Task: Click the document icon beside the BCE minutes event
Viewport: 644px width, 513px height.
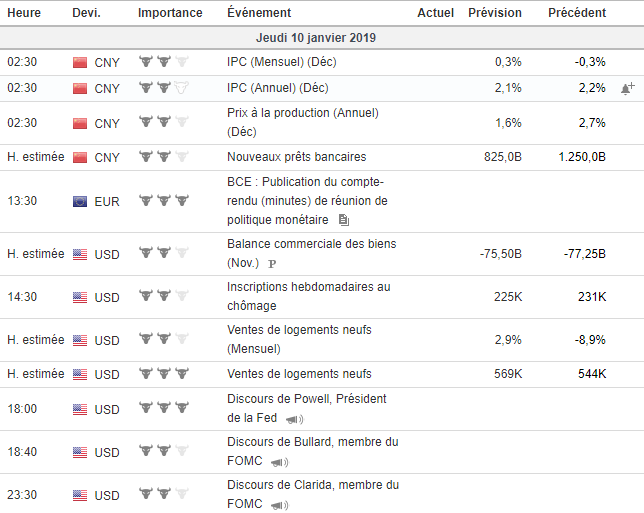Action: click(344, 219)
